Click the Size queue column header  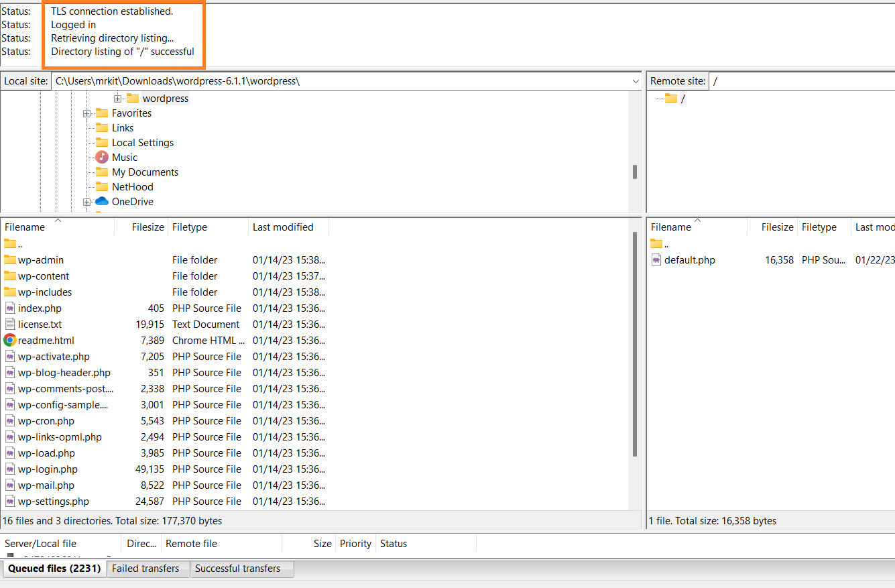[309, 544]
